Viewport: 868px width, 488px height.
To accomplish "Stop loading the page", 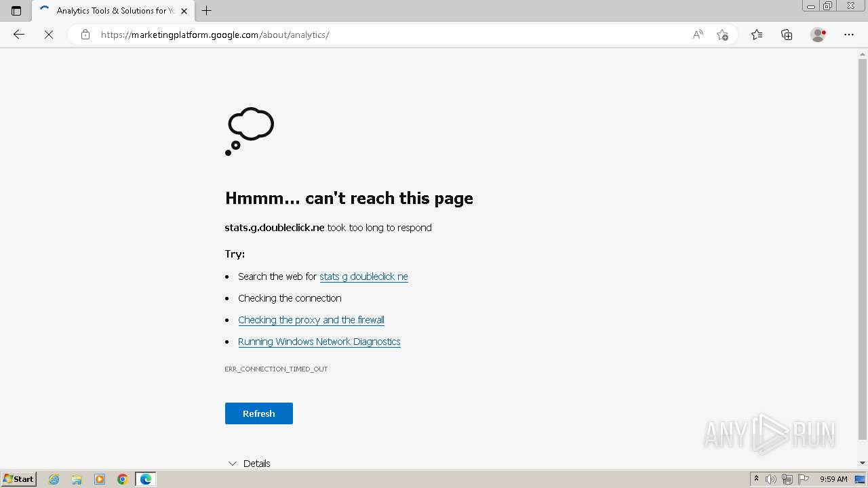I will click(49, 35).
